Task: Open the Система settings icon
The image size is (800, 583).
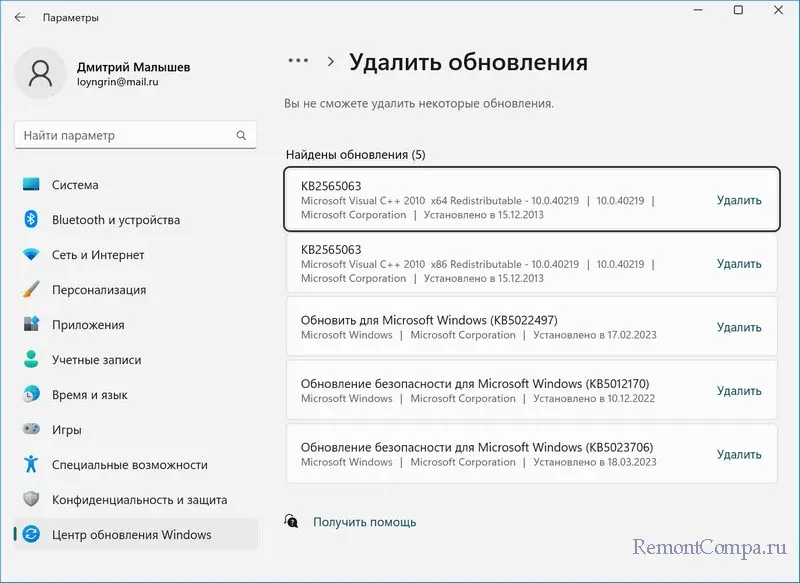Action: pos(32,185)
